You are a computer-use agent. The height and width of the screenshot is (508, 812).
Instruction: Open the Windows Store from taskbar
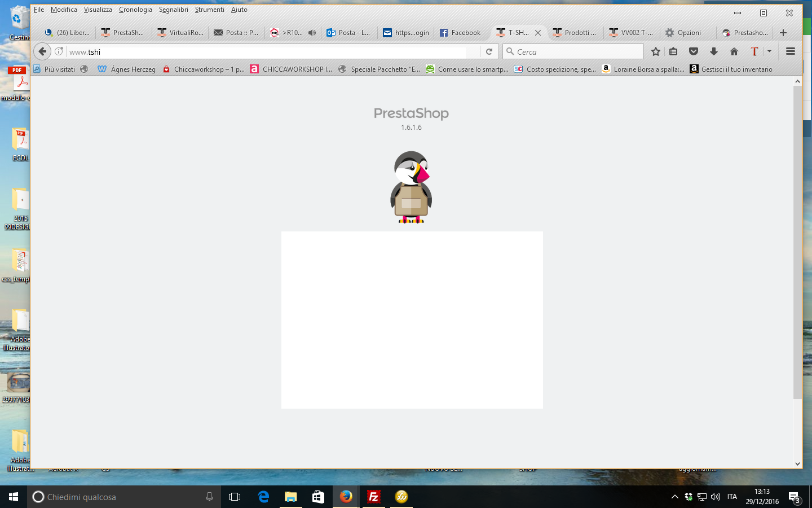tap(318, 497)
